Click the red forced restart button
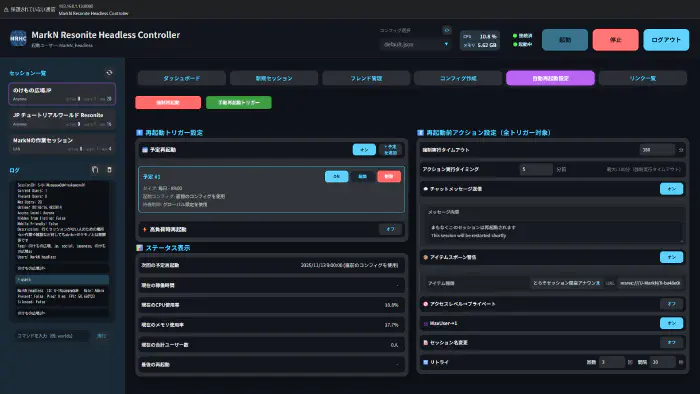The width and height of the screenshot is (700, 394). point(168,103)
